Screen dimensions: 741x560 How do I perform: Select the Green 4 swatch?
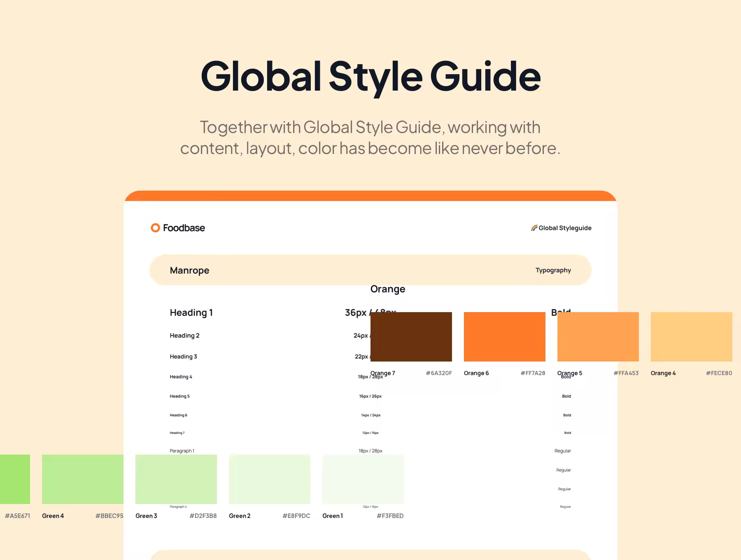83,479
